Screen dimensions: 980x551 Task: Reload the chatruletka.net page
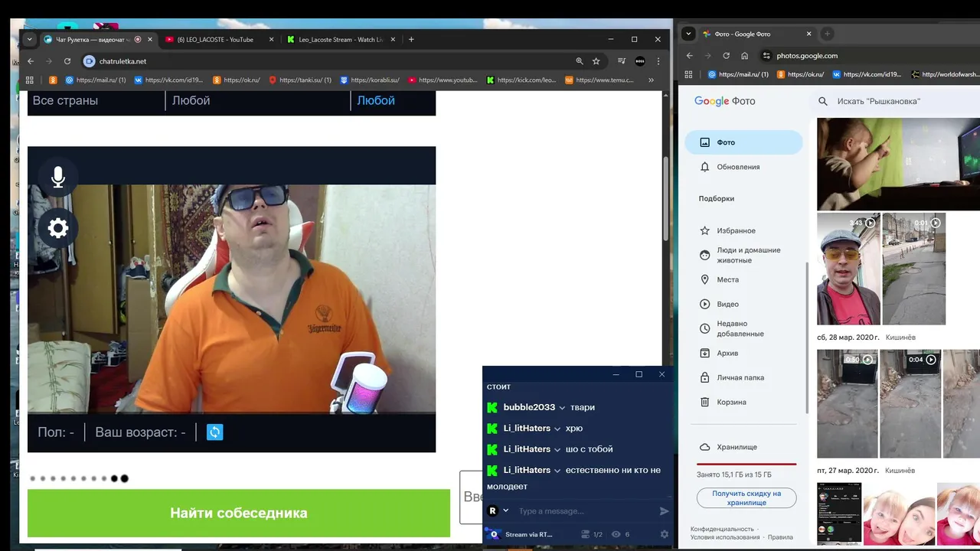point(67,61)
